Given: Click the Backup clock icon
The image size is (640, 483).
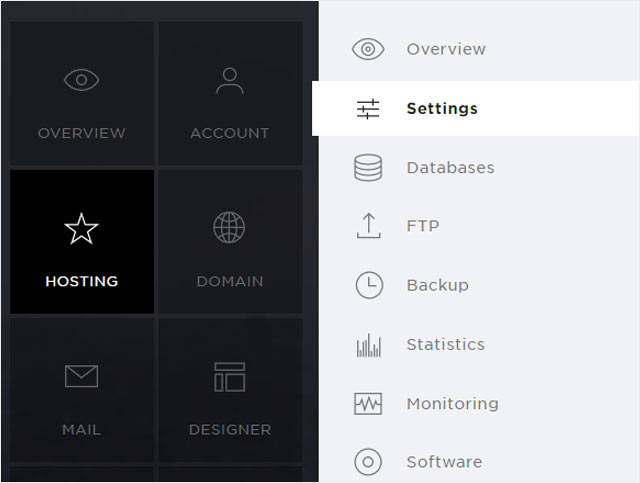Looking at the screenshot, I should (369, 285).
